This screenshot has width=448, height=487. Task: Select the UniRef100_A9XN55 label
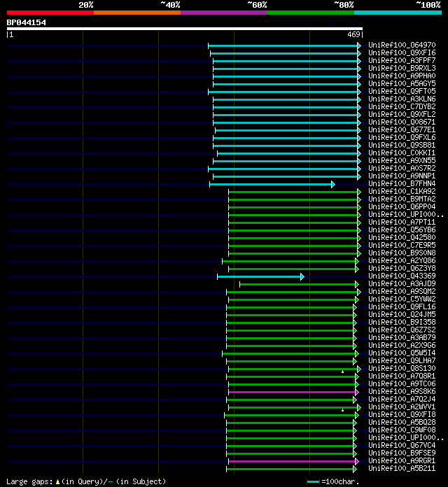tap(402, 160)
